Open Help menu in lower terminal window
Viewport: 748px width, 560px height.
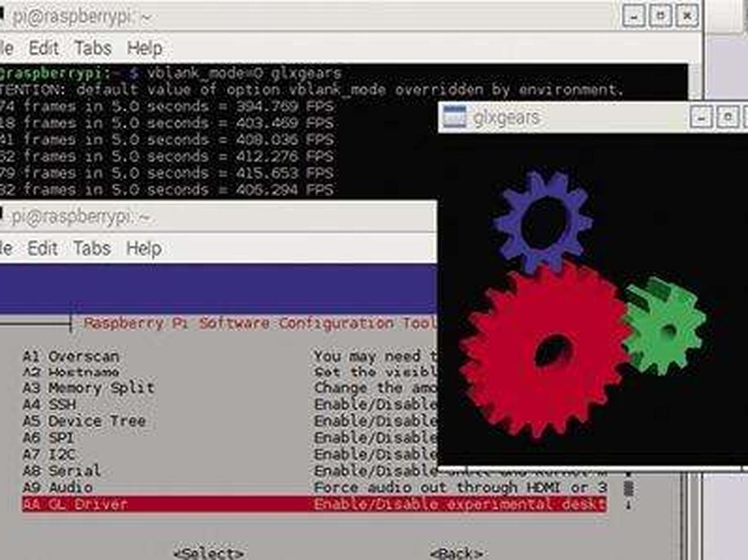pos(144,249)
